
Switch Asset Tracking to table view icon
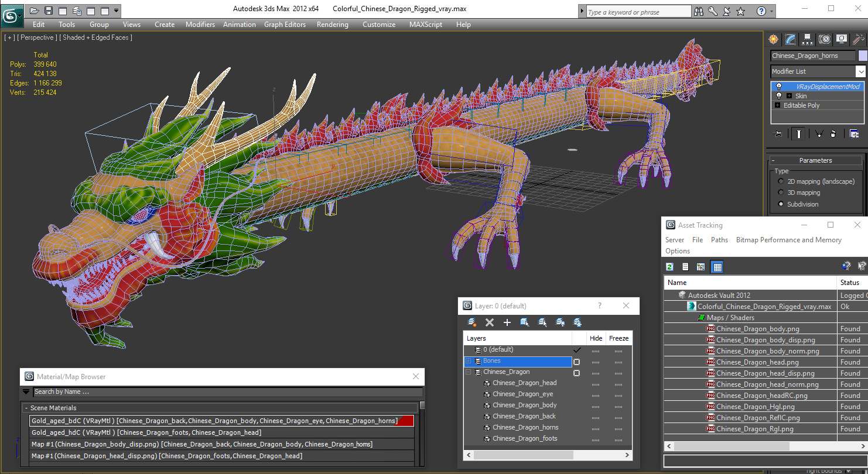(x=717, y=267)
